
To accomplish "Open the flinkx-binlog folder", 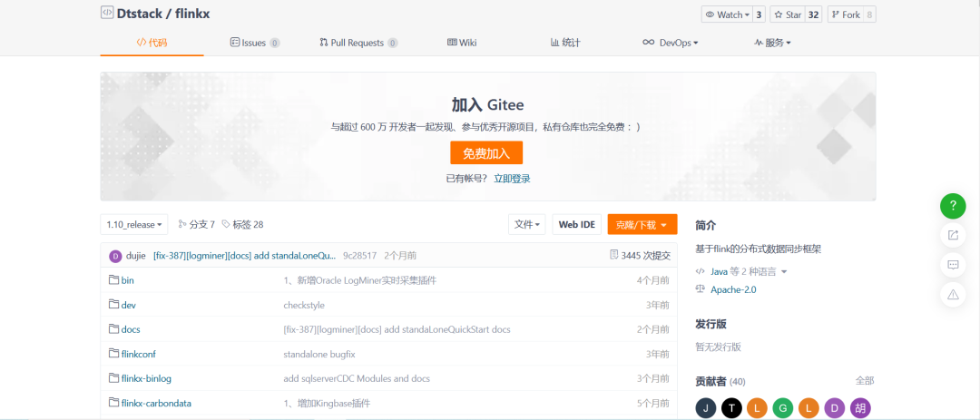I will click(146, 378).
